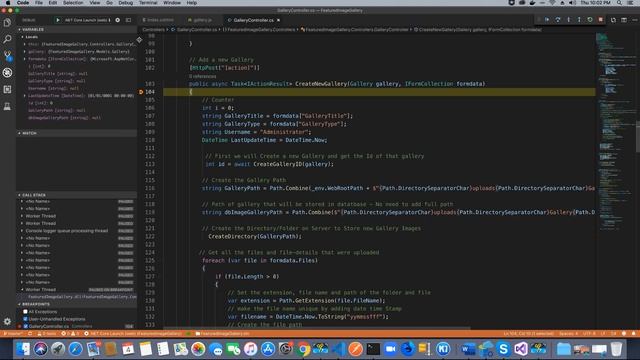Viewport: 640px width, 360px height.
Task: Switch to the gallery.js tab
Action: click(202, 20)
